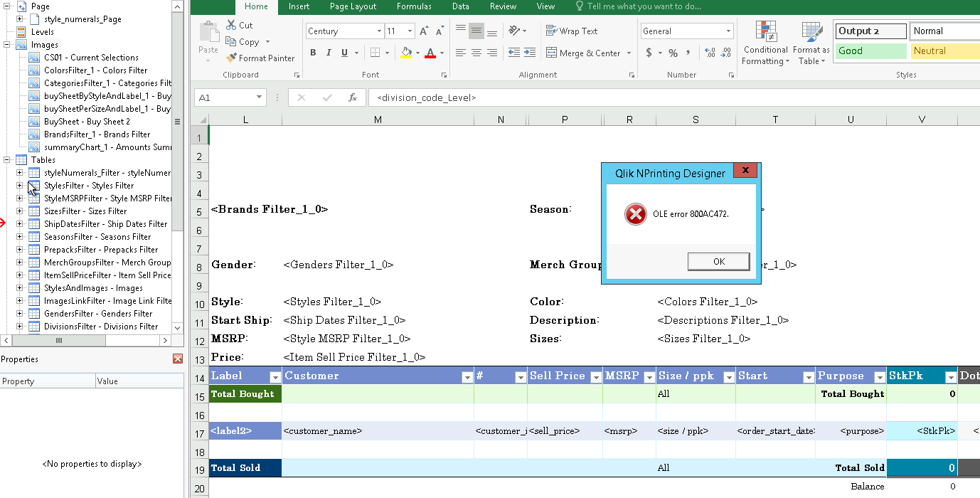Viewport: 980px width, 498px height.
Task: Click the Wrap Text button
Action: tap(572, 31)
